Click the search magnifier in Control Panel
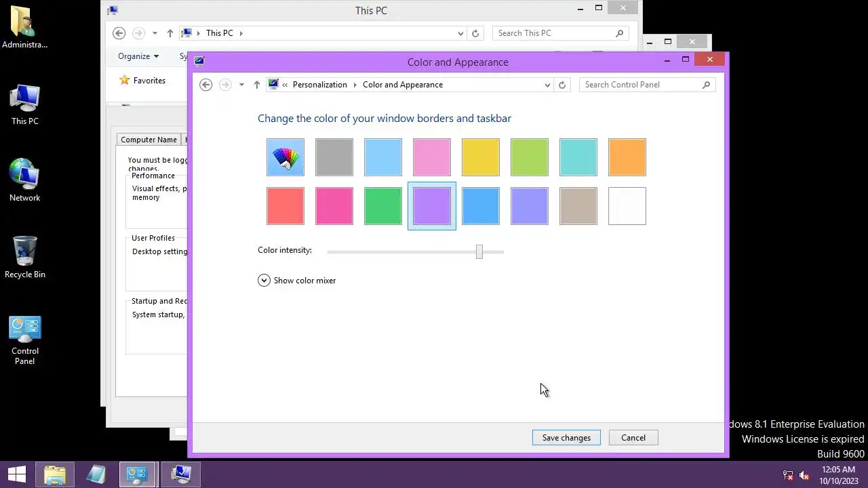This screenshot has width=868, height=488. (706, 85)
